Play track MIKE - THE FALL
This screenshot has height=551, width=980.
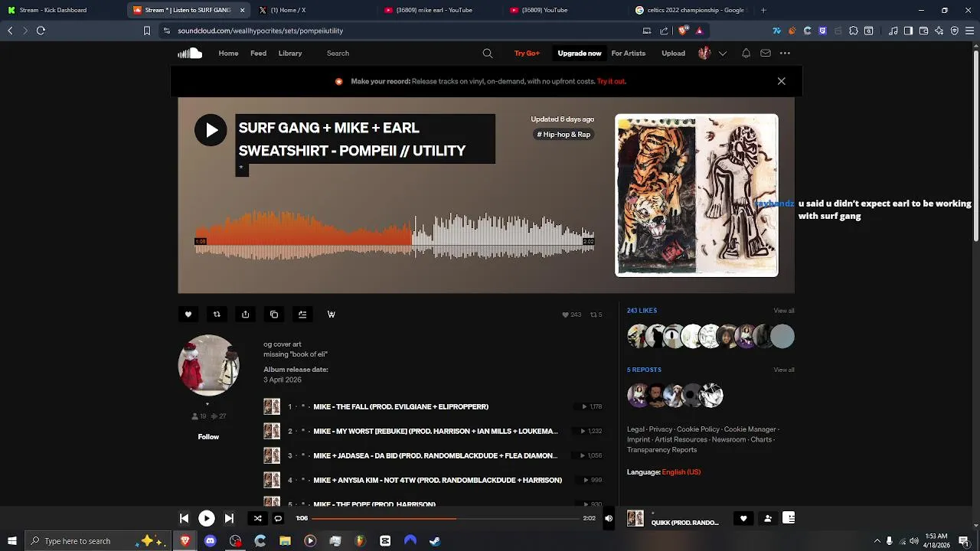400,406
